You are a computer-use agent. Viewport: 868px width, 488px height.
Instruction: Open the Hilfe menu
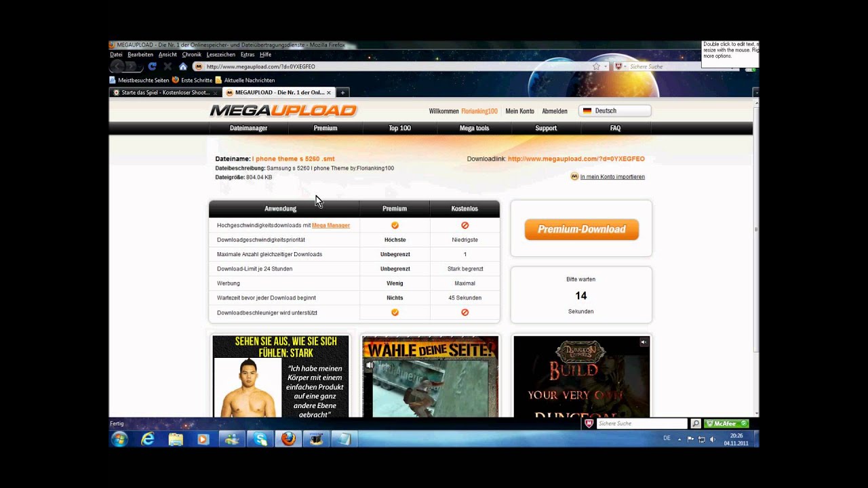(265, 54)
